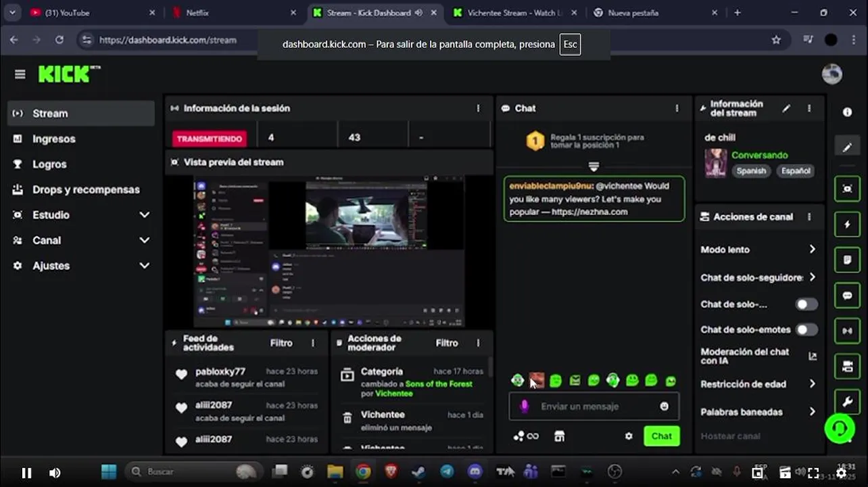Screen dimensions: 868x487
Task: Open Filtro in Acciones de moderador
Action: point(446,343)
